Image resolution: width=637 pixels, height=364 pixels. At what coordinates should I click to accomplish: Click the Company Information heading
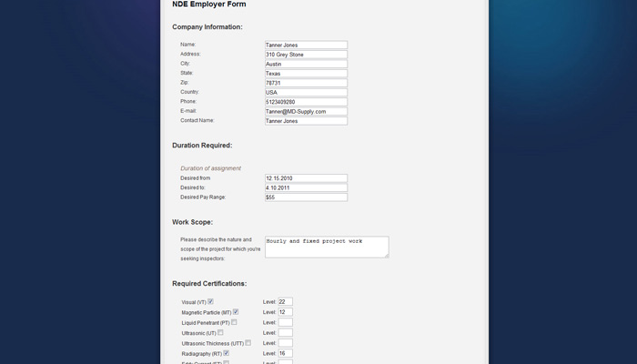pyautogui.click(x=207, y=27)
